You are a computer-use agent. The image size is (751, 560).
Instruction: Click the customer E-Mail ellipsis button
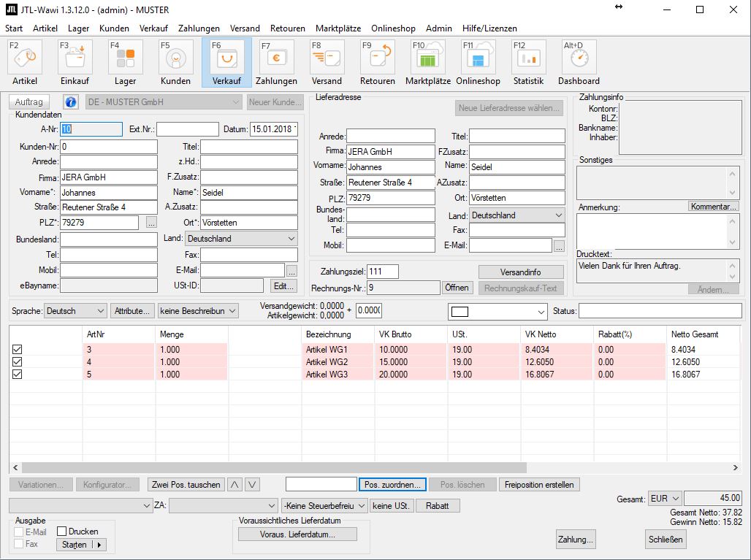(x=291, y=270)
